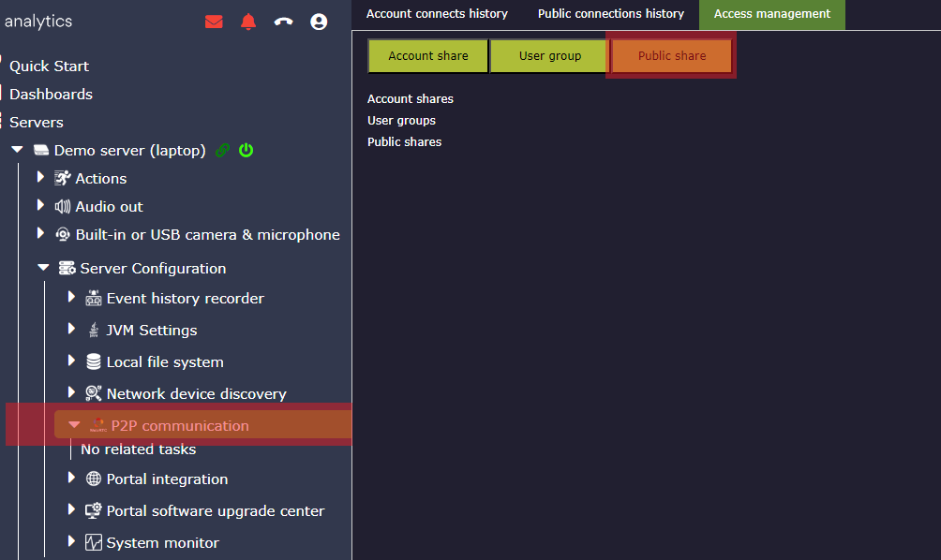This screenshot has width=941, height=560.
Task: Collapse the Server Configuration node
Action: (x=43, y=268)
